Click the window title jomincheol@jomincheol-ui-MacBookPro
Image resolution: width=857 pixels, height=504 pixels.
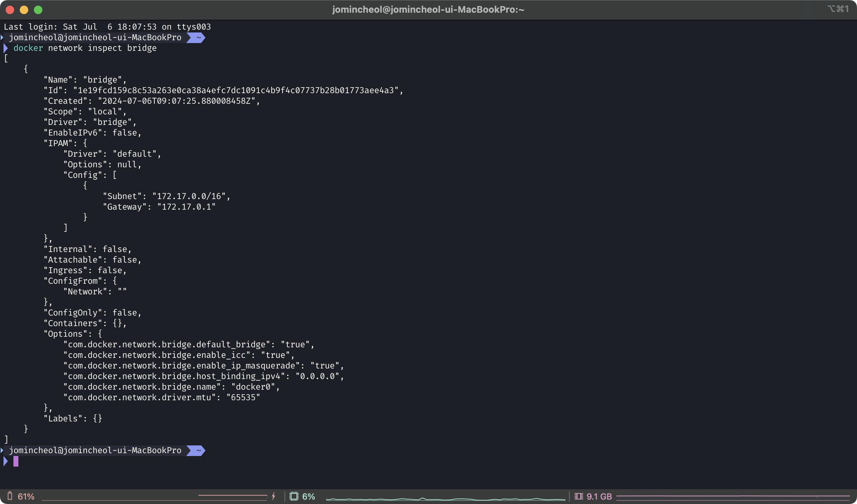coord(428,10)
